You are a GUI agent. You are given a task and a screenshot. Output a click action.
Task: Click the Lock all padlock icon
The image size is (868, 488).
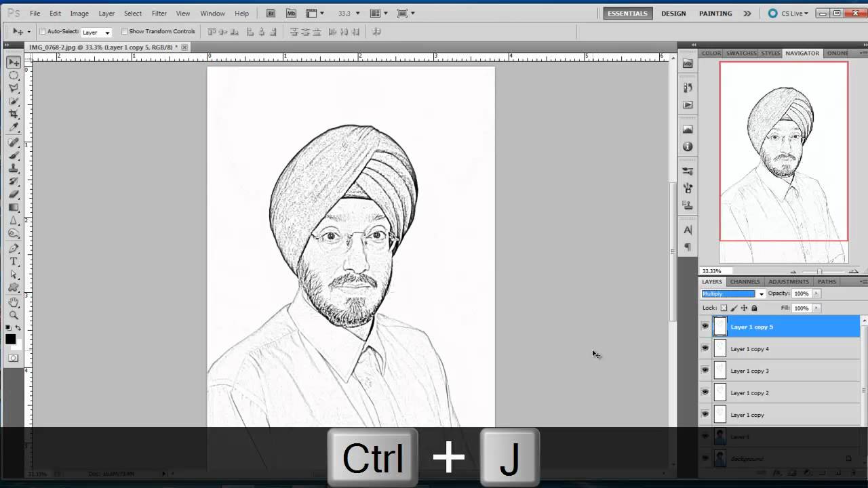point(754,308)
